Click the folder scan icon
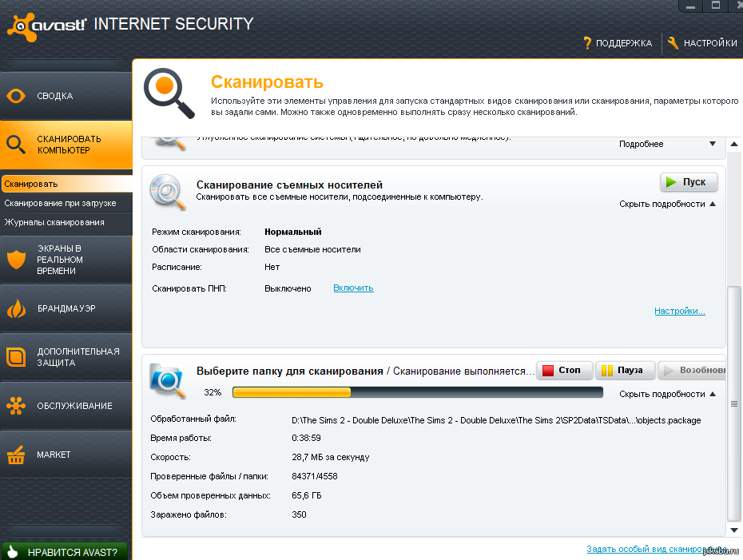 point(169,379)
